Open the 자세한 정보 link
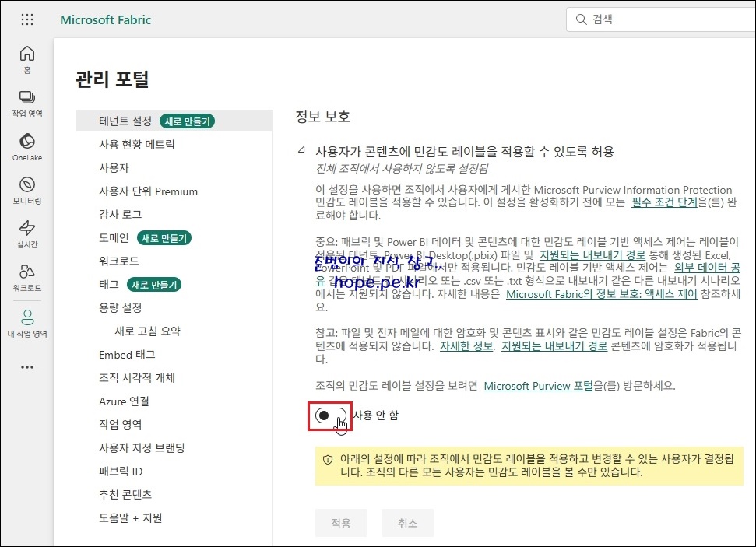 pos(466,346)
